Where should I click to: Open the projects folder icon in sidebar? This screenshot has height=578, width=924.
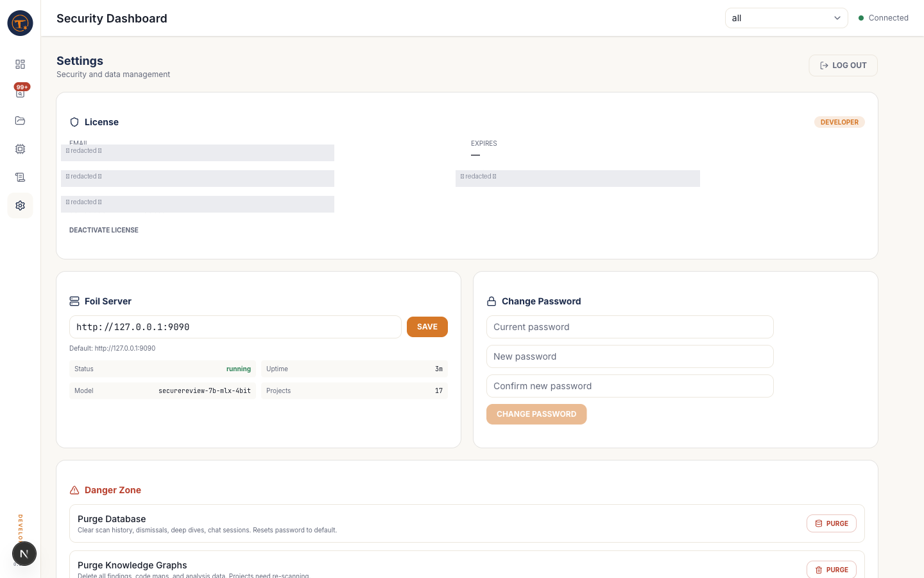point(20,121)
